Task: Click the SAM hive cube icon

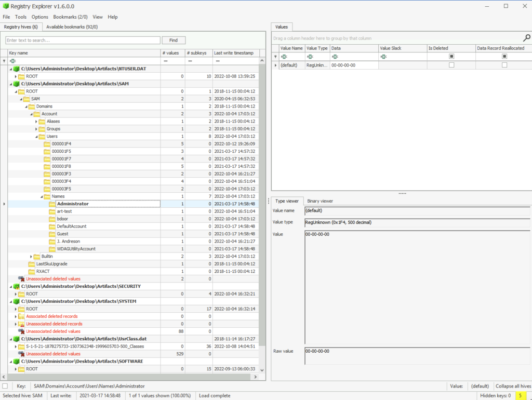Action: coord(16,84)
